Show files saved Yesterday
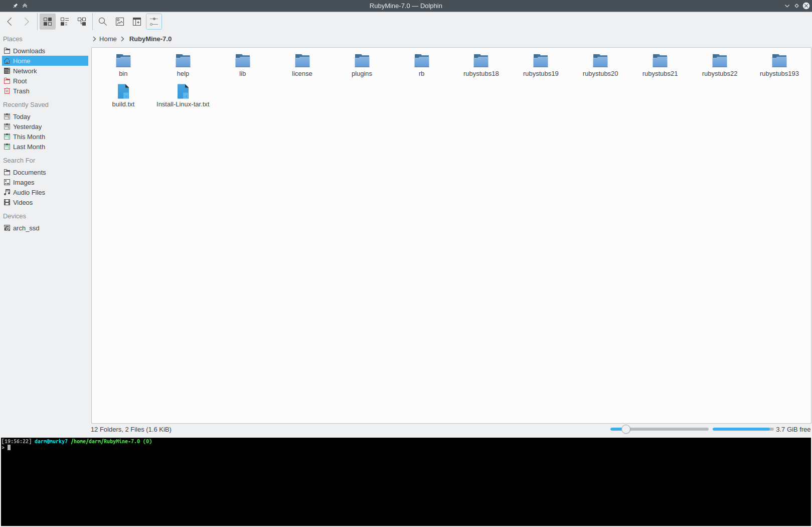812x527 pixels. (x=45, y=126)
